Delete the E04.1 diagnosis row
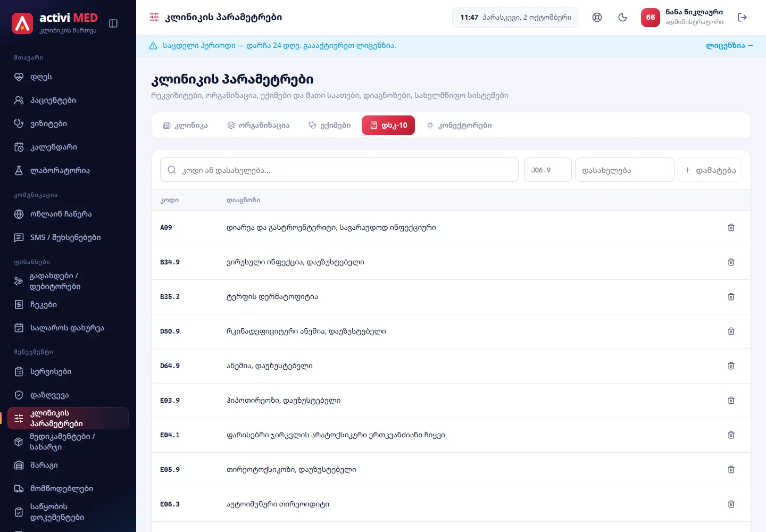This screenshot has height=532, width=766. (731, 435)
